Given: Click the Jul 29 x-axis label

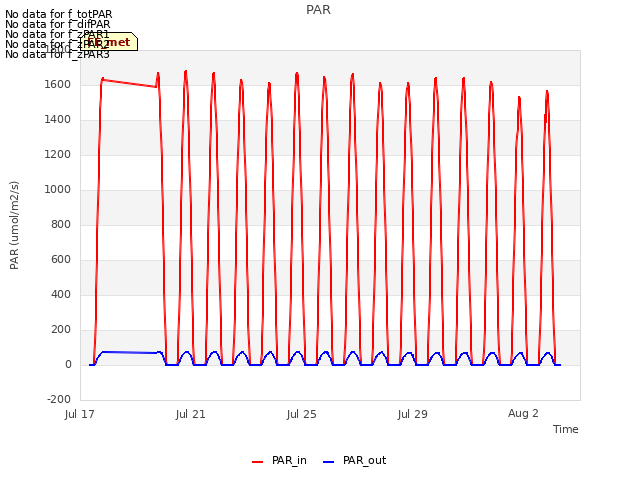Looking at the screenshot, I should click(x=413, y=414).
